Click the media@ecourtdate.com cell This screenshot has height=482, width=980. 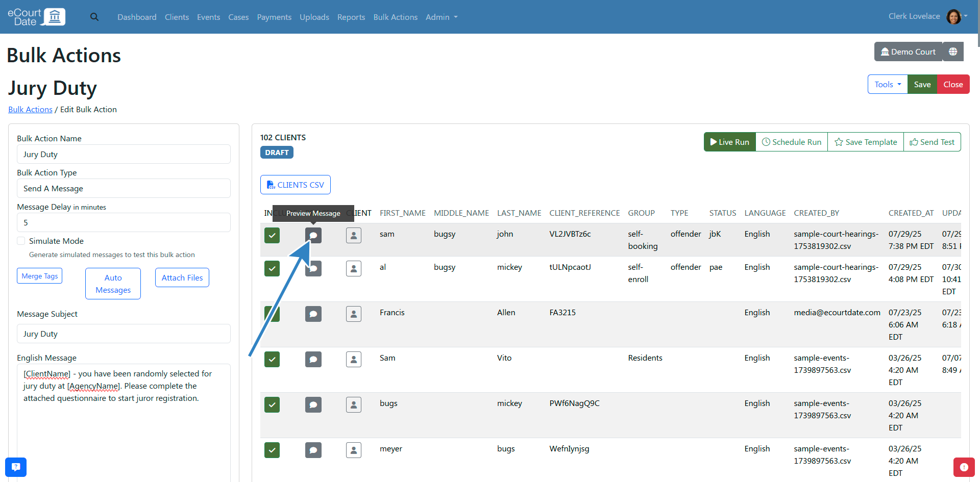(837, 312)
